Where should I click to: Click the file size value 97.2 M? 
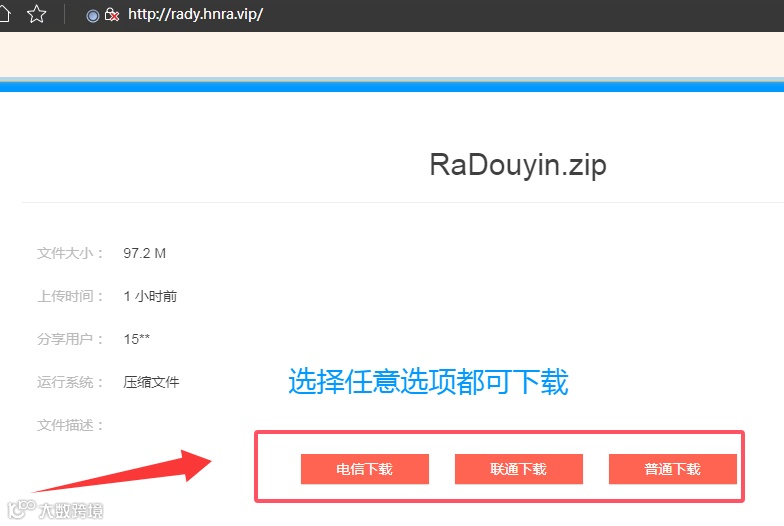pyautogui.click(x=144, y=253)
